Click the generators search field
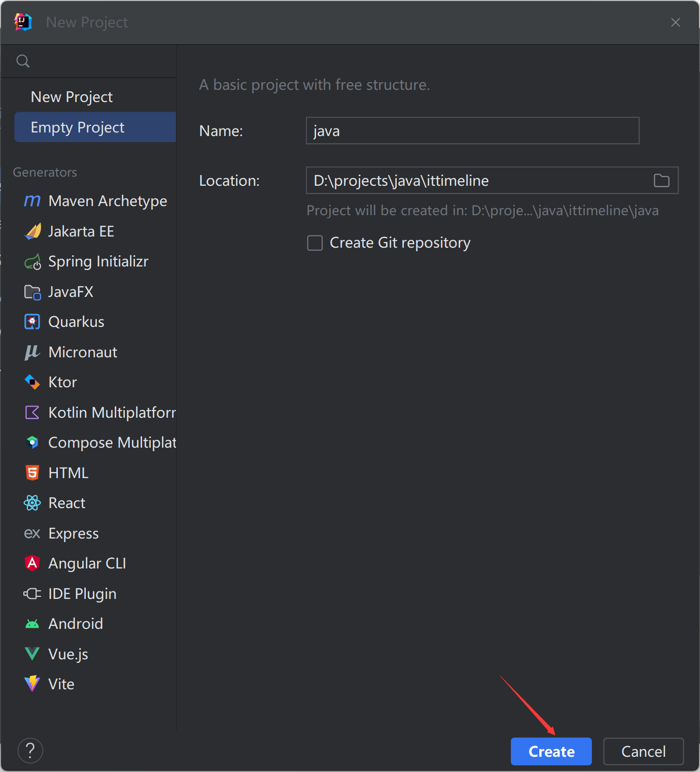This screenshot has height=772, width=700. (89, 61)
